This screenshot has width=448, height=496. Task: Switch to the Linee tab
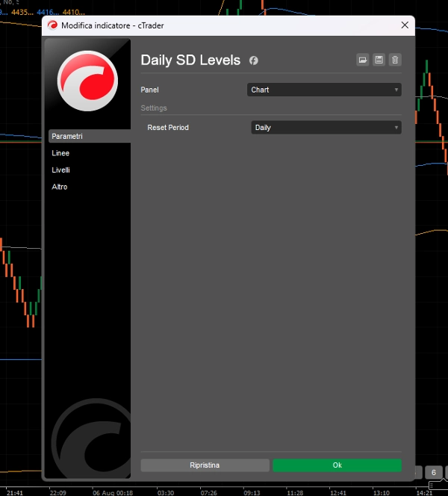60,153
